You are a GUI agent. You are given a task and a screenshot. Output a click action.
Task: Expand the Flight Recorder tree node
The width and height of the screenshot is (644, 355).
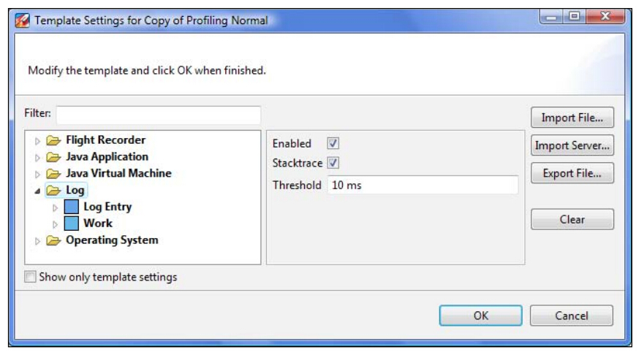pyautogui.click(x=38, y=140)
